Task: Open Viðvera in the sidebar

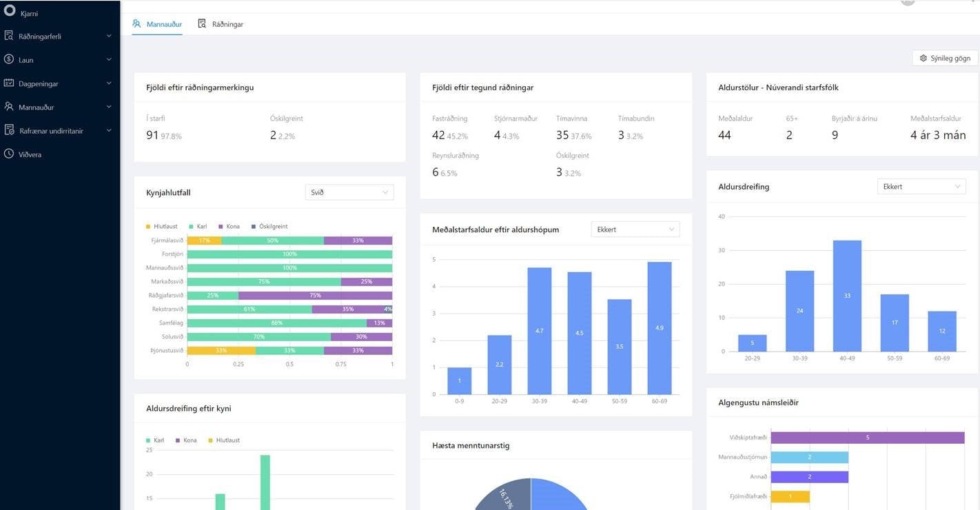Action: point(30,154)
